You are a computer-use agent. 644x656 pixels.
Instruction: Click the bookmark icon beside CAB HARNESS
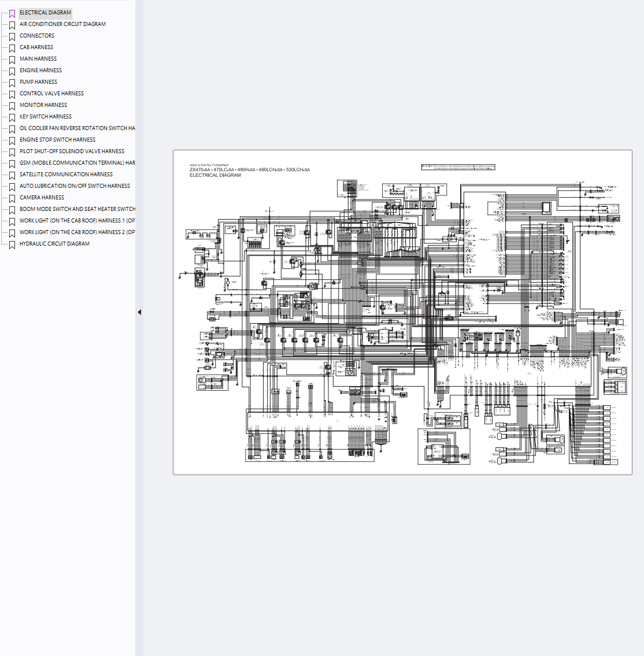pos(12,48)
